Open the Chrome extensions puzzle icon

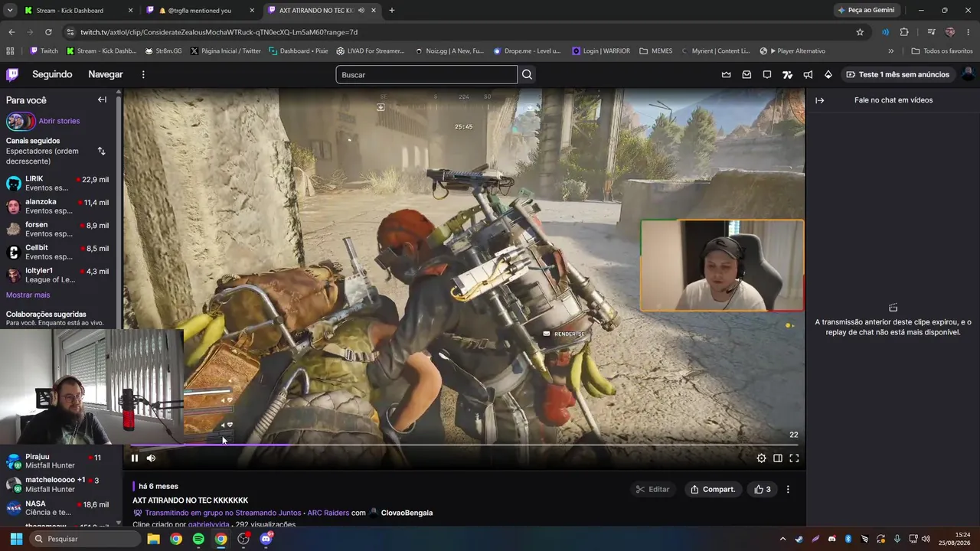click(904, 32)
